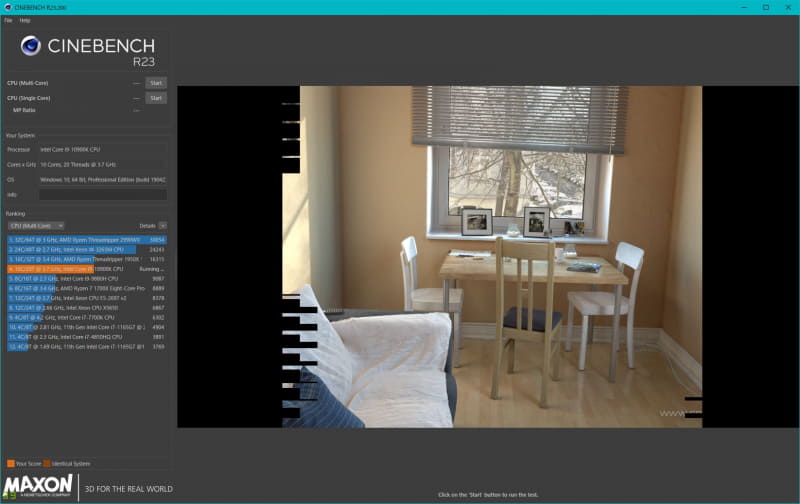The image size is (800, 504).
Task: Open the Help menu
Action: click(x=25, y=20)
